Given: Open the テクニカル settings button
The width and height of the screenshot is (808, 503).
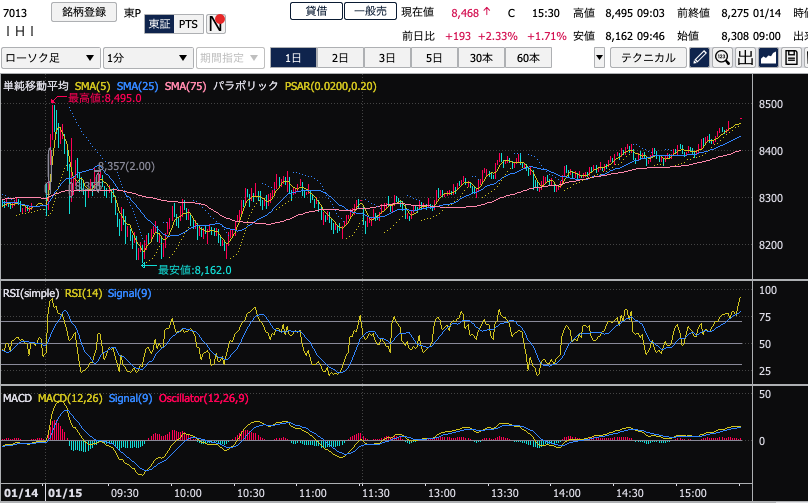Looking at the screenshot, I should tap(648, 57).
